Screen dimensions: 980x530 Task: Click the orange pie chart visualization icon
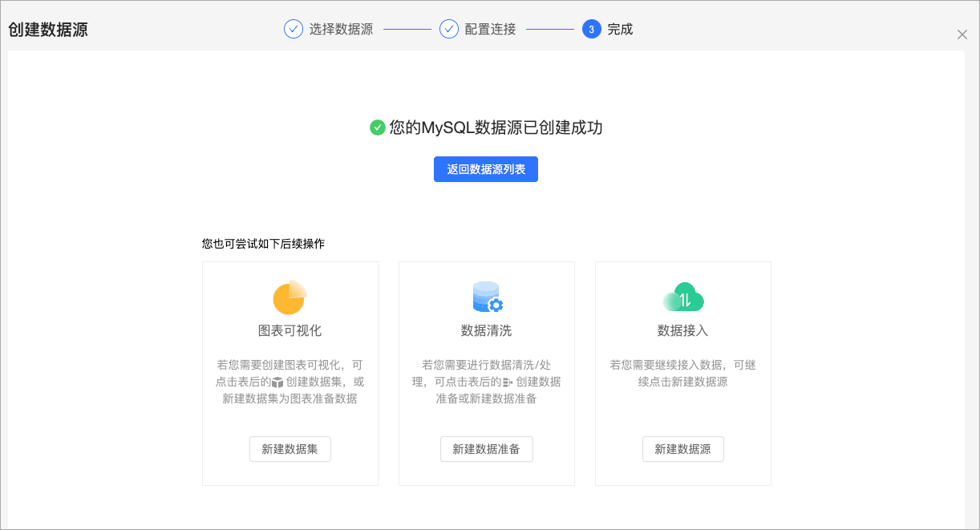pos(290,297)
